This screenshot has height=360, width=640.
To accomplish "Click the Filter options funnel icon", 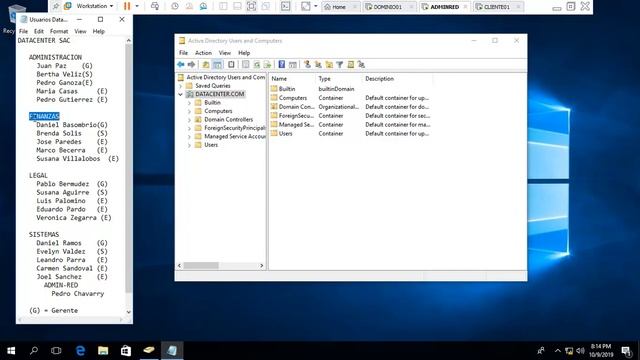I will click(x=340, y=64).
